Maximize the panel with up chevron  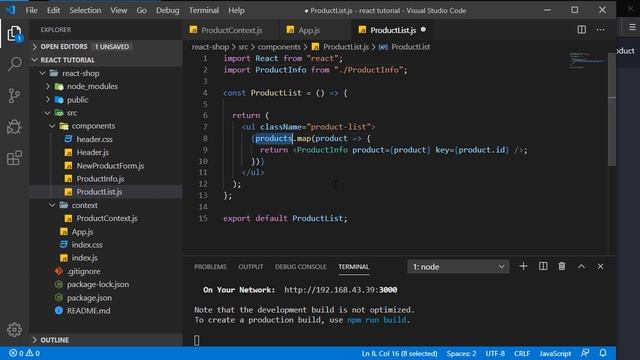click(x=581, y=267)
